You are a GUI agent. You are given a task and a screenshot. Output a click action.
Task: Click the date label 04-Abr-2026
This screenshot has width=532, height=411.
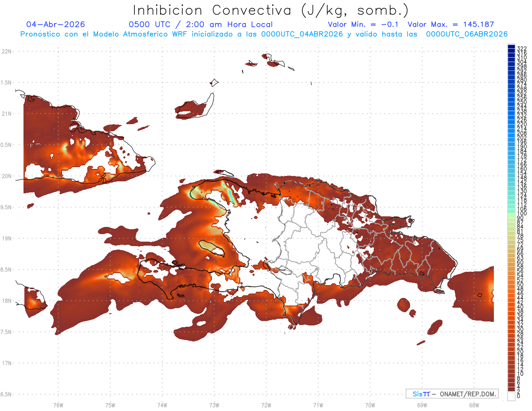coord(55,25)
